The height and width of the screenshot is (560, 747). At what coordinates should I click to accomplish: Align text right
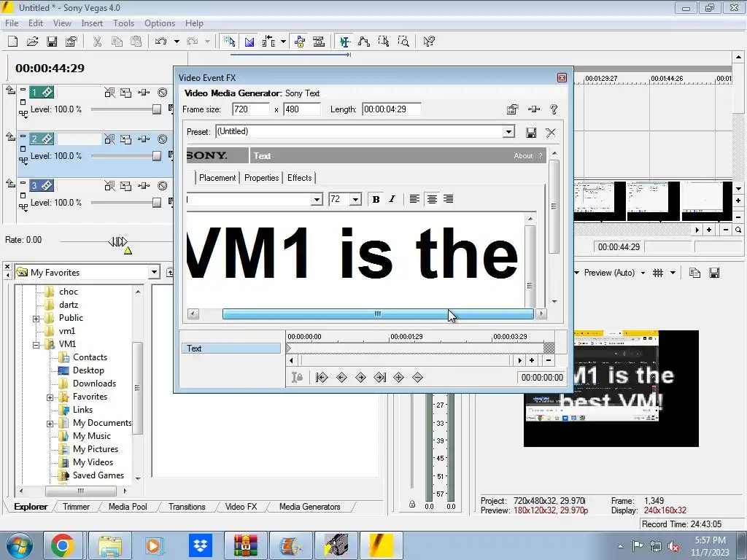(449, 199)
